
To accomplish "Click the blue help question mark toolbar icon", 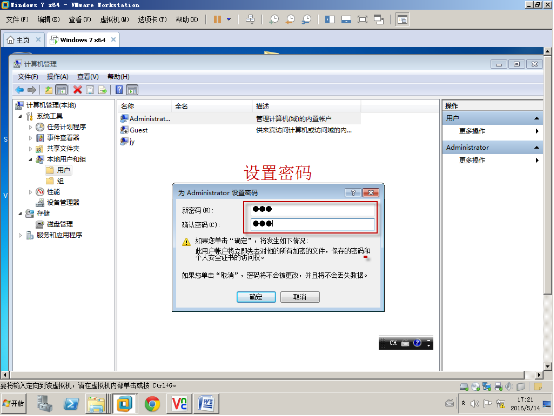I will [x=119, y=90].
